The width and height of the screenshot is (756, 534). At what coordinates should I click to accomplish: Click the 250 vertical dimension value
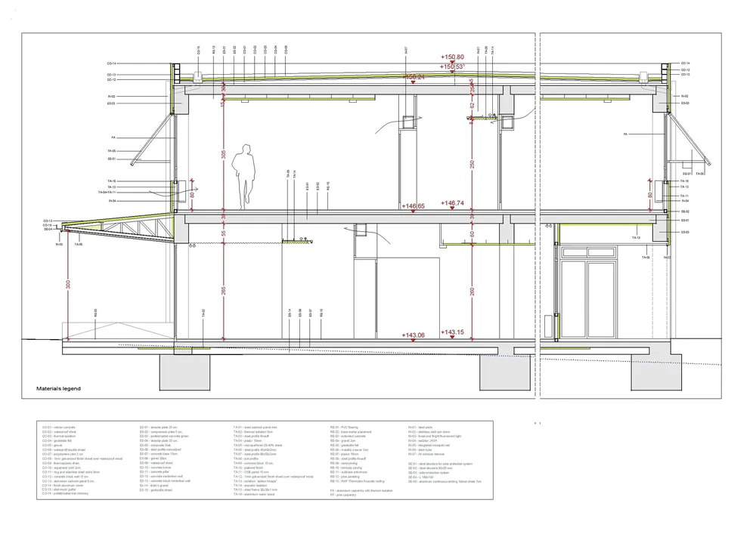point(472,164)
